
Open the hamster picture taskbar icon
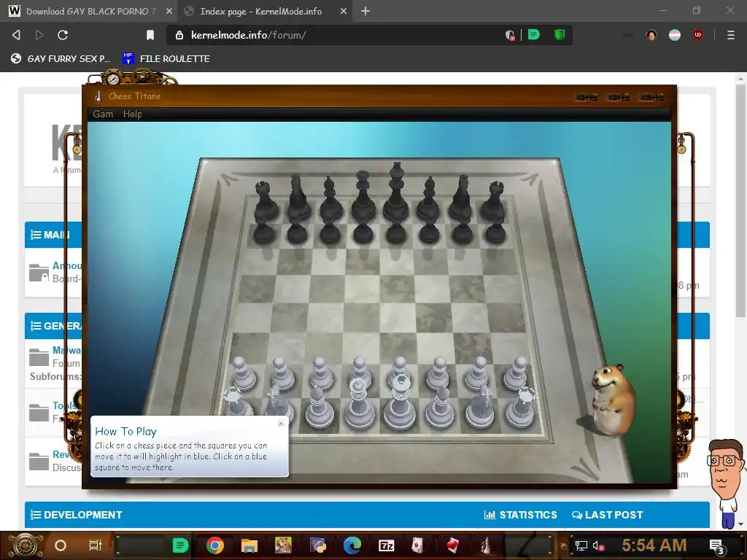click(x=284, y=545)
